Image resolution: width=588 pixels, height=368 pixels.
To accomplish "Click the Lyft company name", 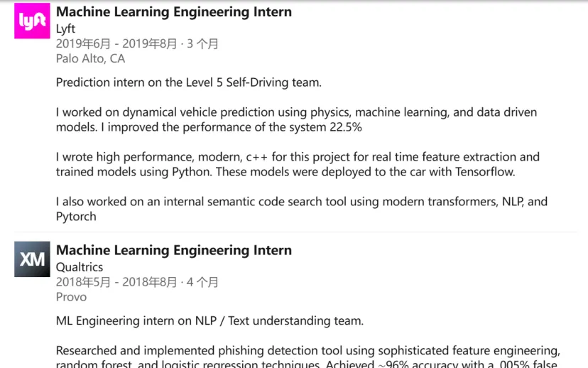I will (x=65, y=29).
